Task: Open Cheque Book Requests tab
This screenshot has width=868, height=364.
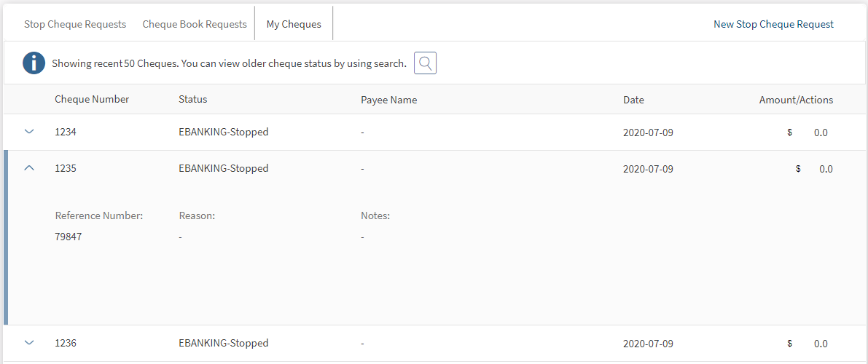Action: click(x=195, y=24)
